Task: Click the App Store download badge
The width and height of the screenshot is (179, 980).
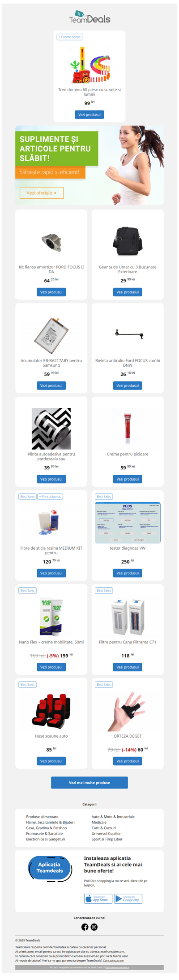Action: point(98,898)
